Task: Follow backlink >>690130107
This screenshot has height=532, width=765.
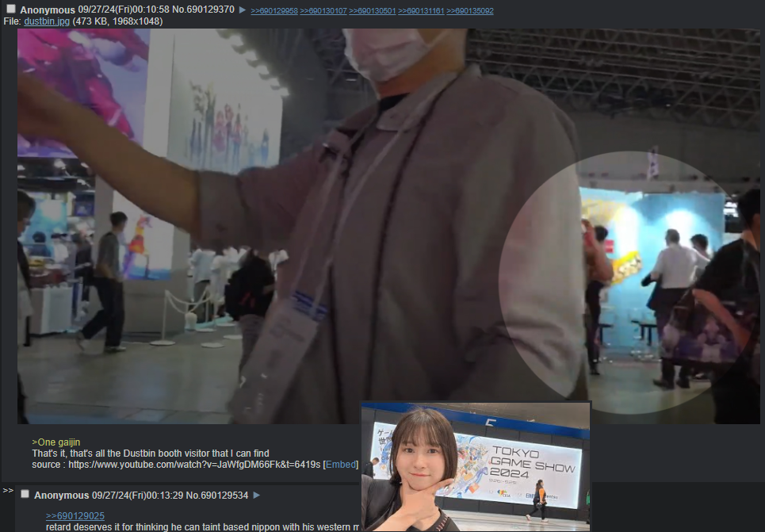Action: [x=323, y=11]
